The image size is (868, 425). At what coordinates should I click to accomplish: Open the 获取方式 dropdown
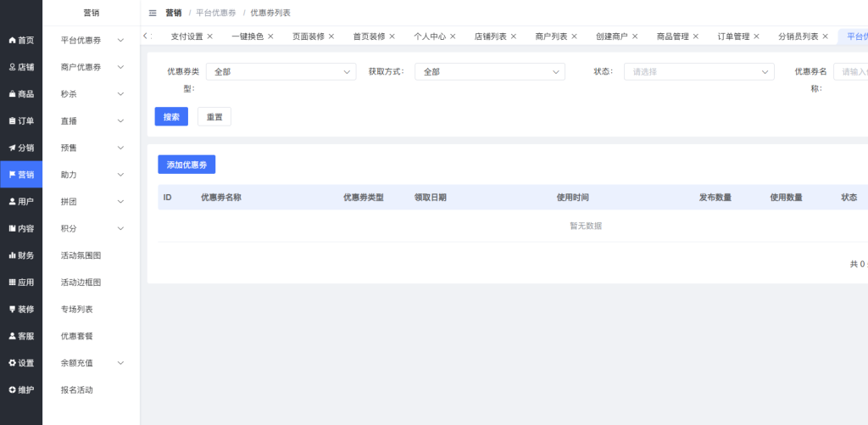pos(490,71)
